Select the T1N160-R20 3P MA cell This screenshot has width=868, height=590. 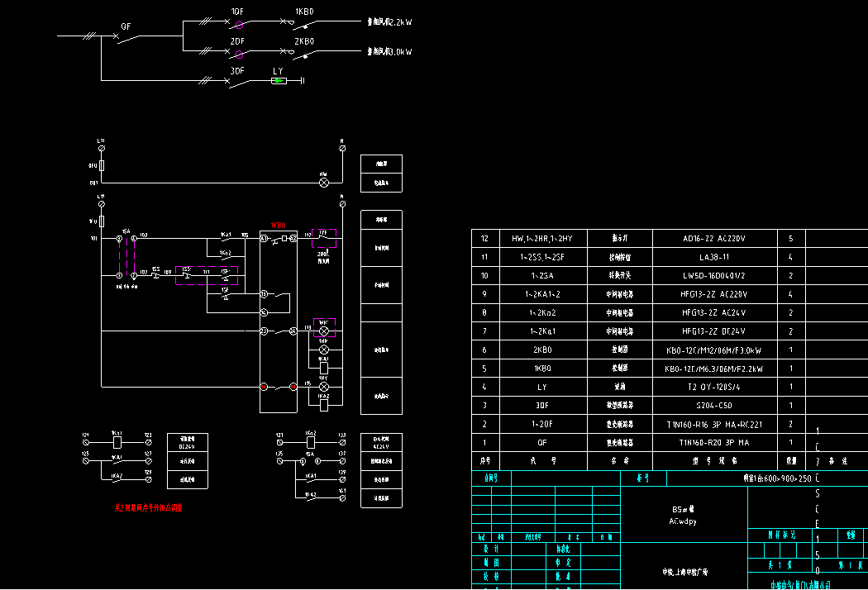click(714, 442)
